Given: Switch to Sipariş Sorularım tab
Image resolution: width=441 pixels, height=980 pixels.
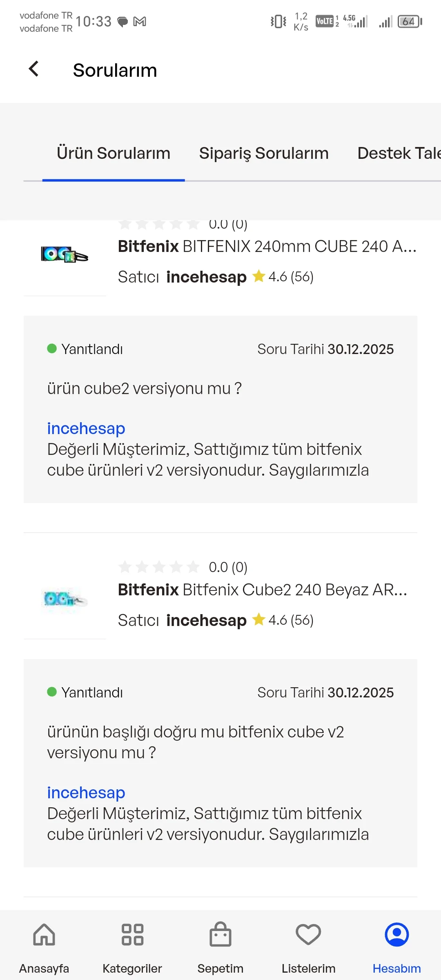Looking at the screenshot, I should click(x=264, y=154).
